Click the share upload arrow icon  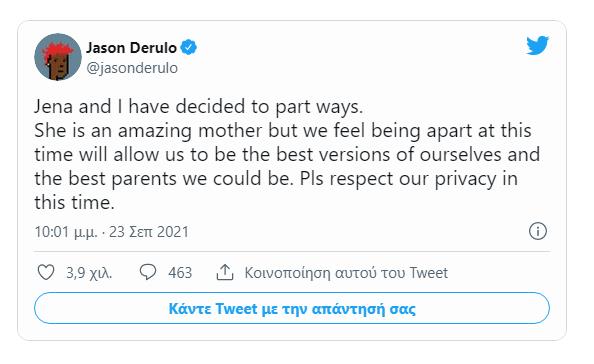click(x=225, y=272)
